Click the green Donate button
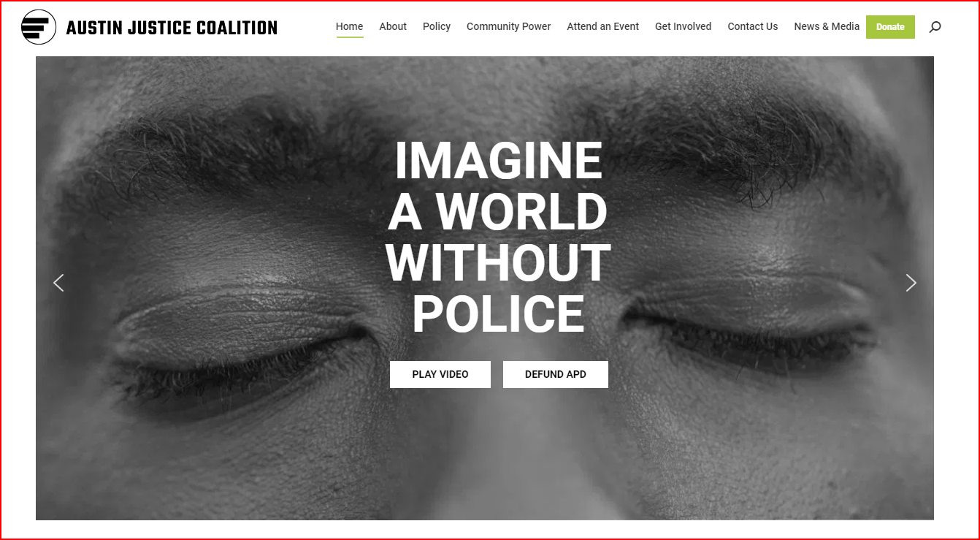Image resolution: width=980 pixels, height=540 pixels. (890, 27)
